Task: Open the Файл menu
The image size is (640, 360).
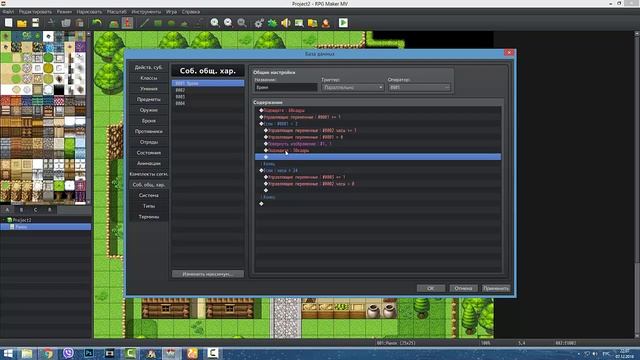Action: (x=8, y=12)
